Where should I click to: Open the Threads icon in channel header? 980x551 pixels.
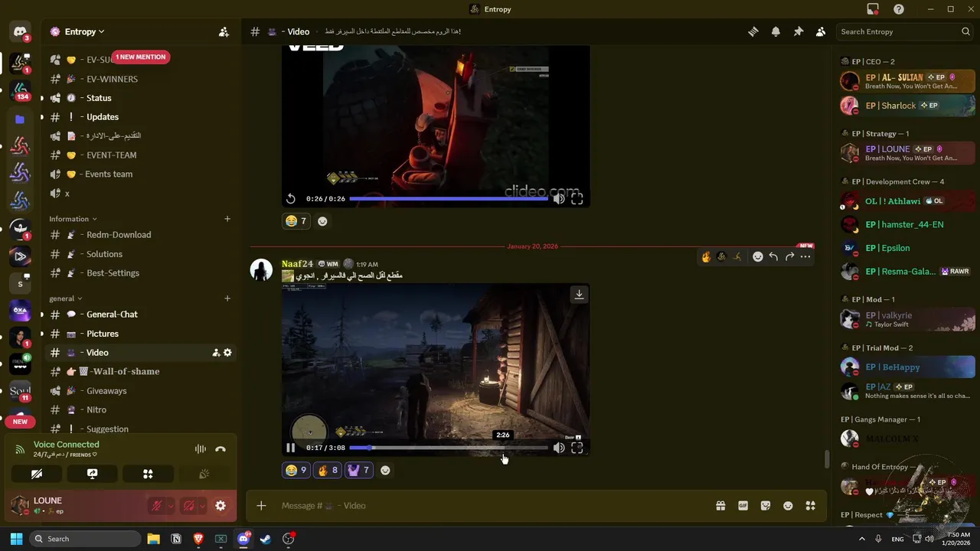pyautogui.click(x=753, y=31)
